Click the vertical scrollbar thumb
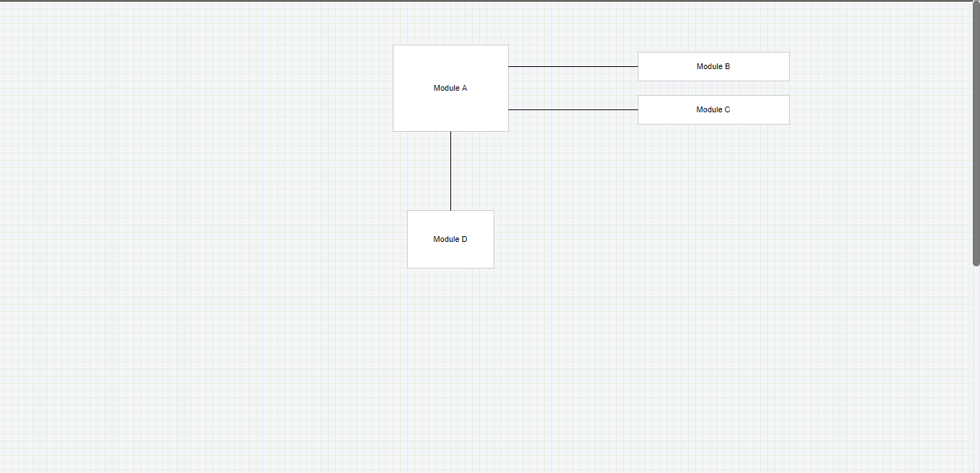 (x=976, y=133)
